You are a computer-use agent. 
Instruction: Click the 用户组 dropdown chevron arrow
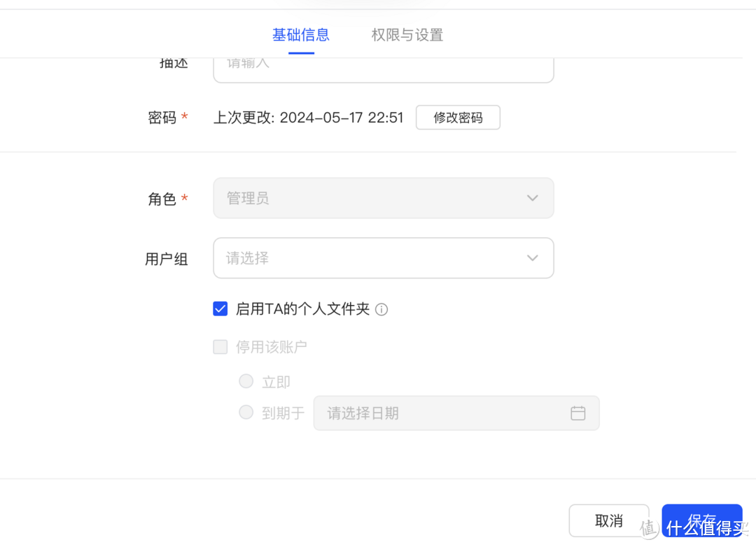click(x=532, y=257)
